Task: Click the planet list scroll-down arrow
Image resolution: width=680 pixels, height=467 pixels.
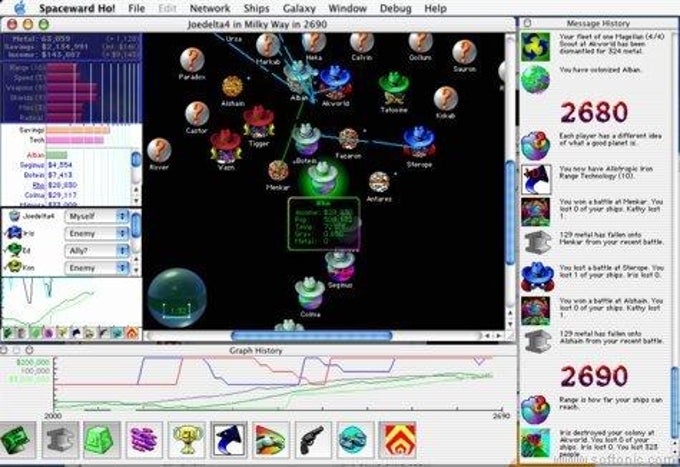Action: coord(137,201)
